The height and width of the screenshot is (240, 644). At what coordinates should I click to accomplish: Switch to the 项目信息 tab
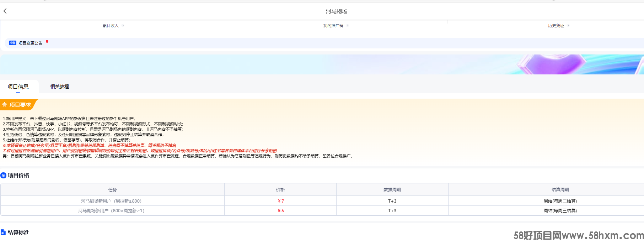coord(18,87)
